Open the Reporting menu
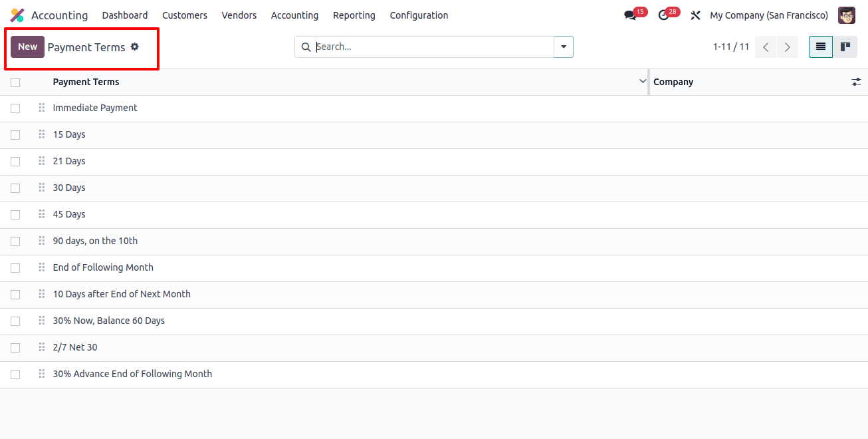The height and width of the screenshot is (439, 868). 354,15
